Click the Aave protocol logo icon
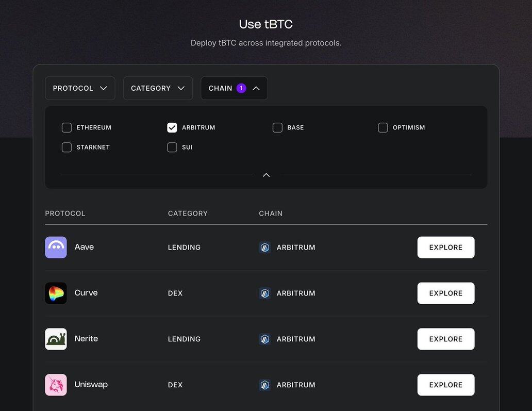This screenshot has width=532, height=411. pos(56,248)
